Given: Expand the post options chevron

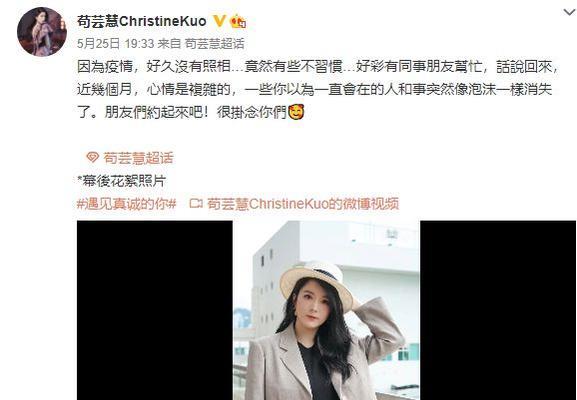Looking at the screenshot, I should [569, 12].
